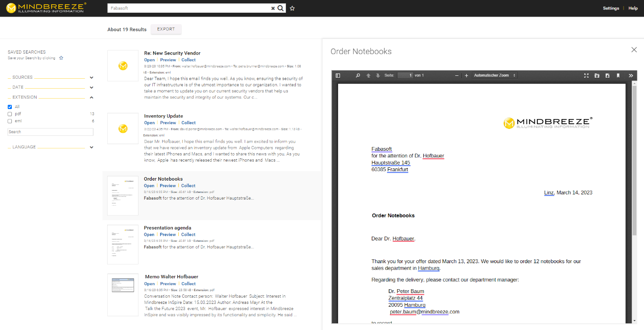Toggle the PDF viewer sidebar
The image size is (644, 330).
[x=338, y=75]
